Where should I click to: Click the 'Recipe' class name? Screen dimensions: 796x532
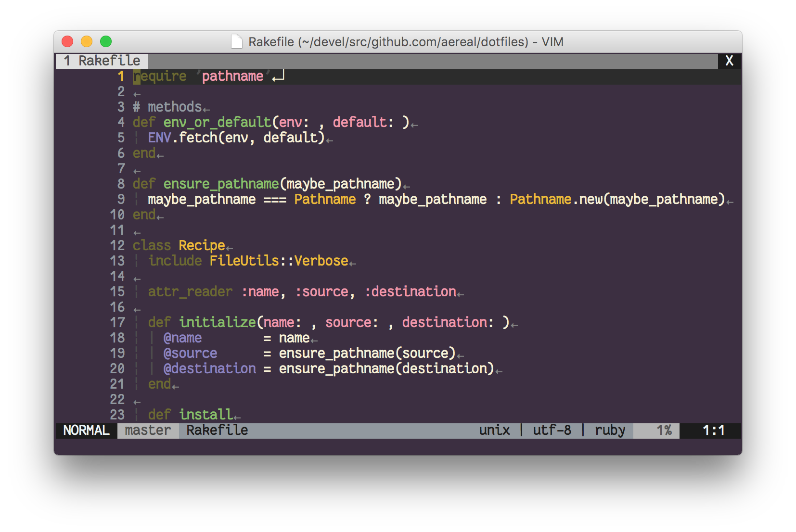pos(202,245)
